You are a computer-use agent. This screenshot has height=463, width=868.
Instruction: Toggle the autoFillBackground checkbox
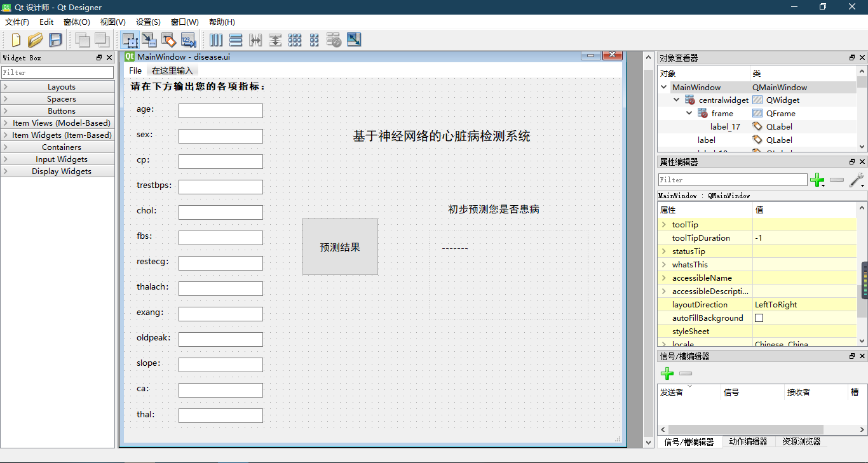pyautogui.click(x=759, y=318)
